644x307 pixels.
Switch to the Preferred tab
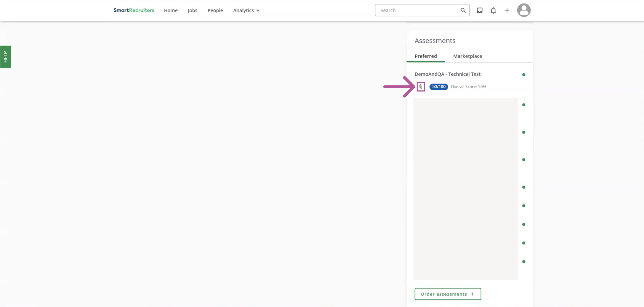click(x=426, y=56)
